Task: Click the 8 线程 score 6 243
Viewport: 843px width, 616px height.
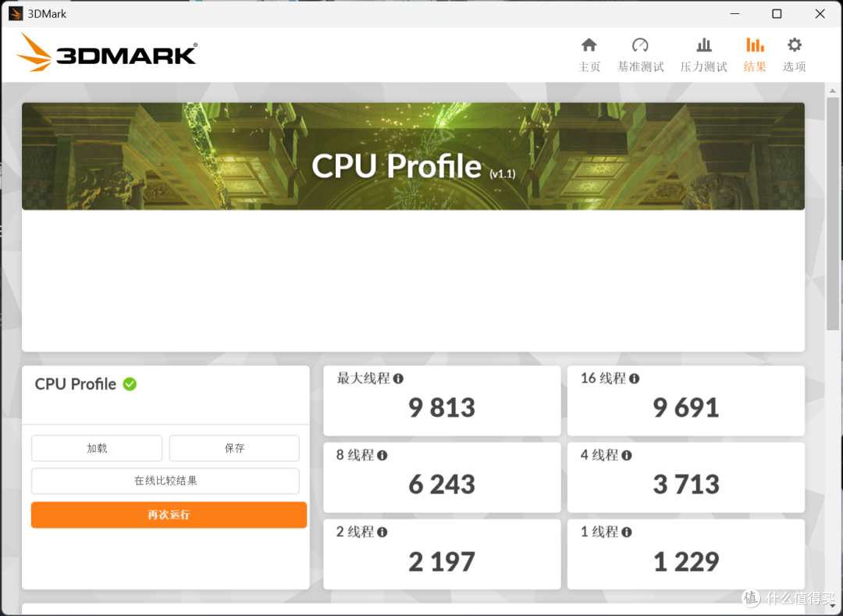Action: coord(442,484)
